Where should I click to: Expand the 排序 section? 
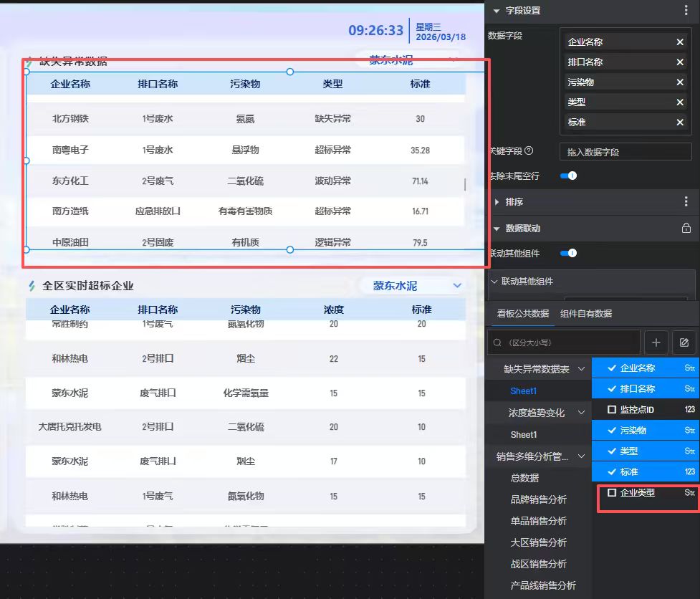click(497, 202)
